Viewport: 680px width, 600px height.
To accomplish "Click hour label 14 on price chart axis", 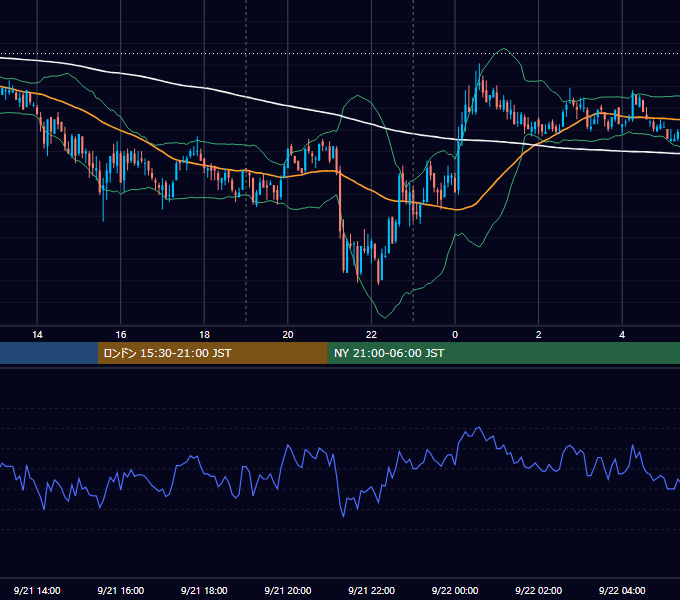I will (x=37, y=335).
